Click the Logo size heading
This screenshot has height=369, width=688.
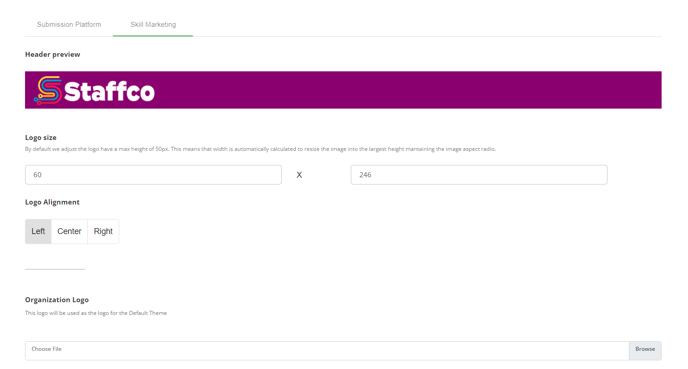(x=41, y=137)
